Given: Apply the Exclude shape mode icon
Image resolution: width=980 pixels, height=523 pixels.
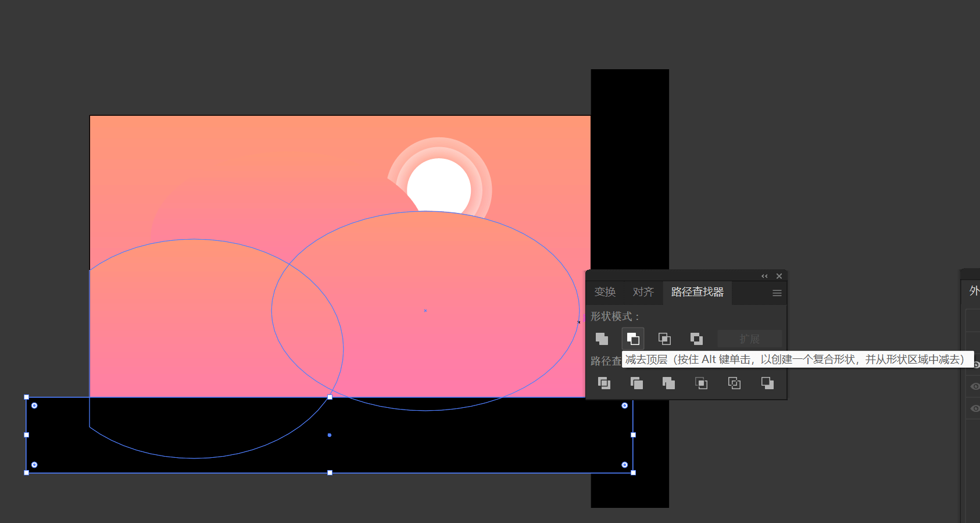Looking at the screenshot, I should [x=696, y=339].
